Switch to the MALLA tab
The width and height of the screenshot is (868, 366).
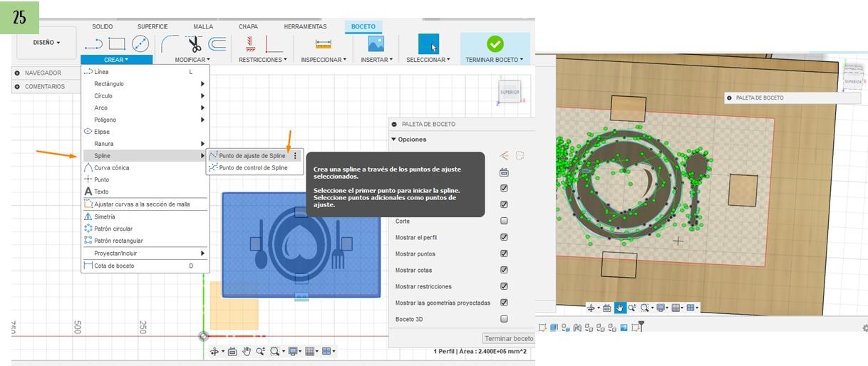coord(203,26)
